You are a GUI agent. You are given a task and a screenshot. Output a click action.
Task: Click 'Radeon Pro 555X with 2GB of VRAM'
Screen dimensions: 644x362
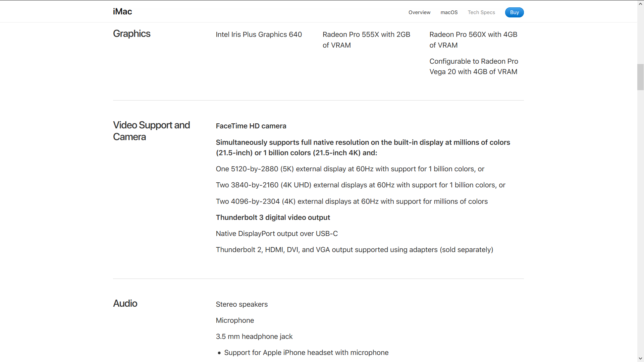click(366, 40)
